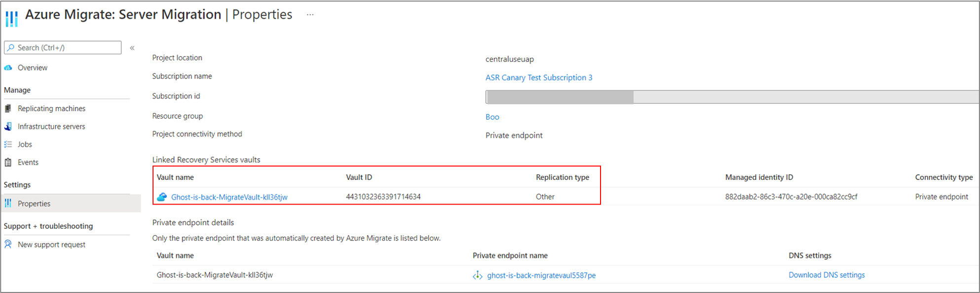Image resolution: width=980 pixels, height=293 pixels.
Task: Open the Boo resource group link
Action: [492, 117]
